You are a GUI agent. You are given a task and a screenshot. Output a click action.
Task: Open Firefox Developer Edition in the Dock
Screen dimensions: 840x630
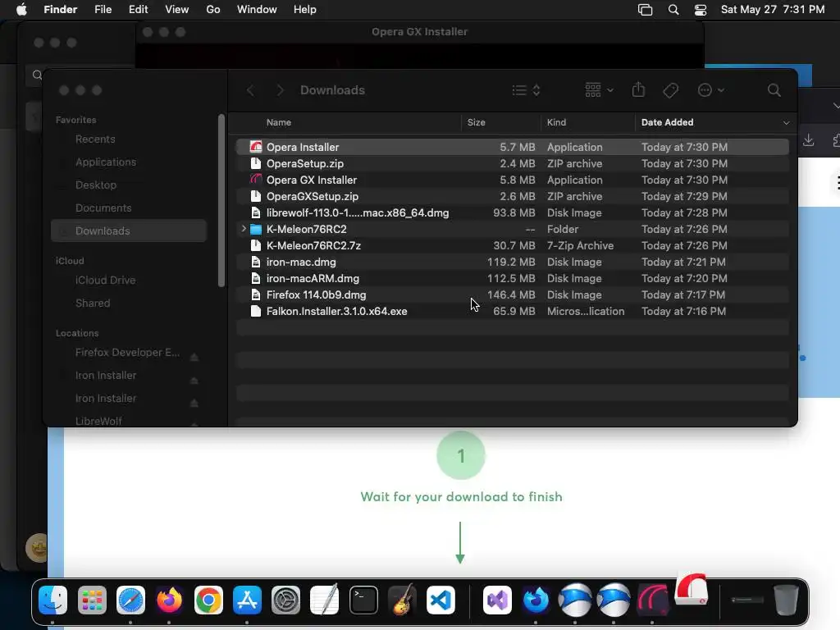536,600
